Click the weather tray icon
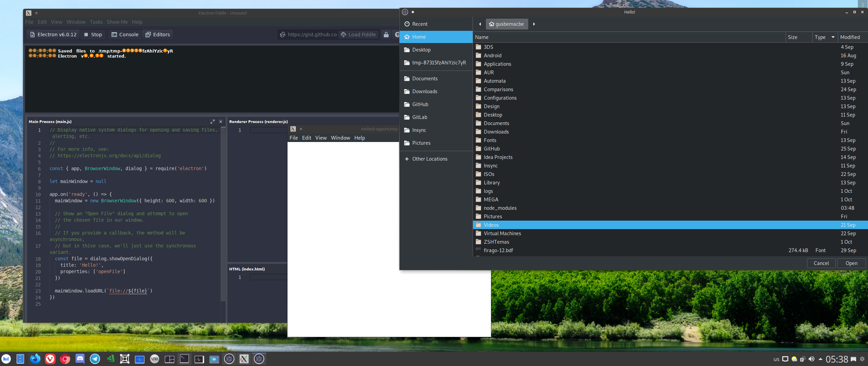 point(794,359)
